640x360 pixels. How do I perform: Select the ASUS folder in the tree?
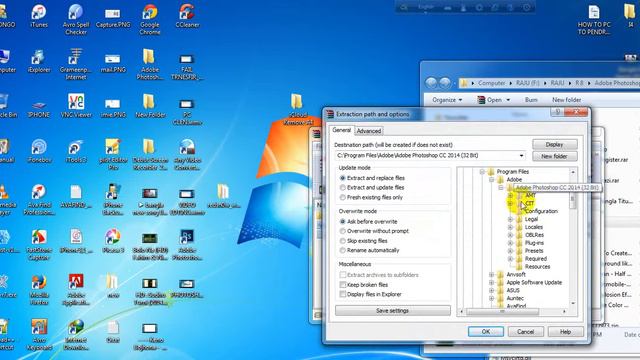[513, 291]
